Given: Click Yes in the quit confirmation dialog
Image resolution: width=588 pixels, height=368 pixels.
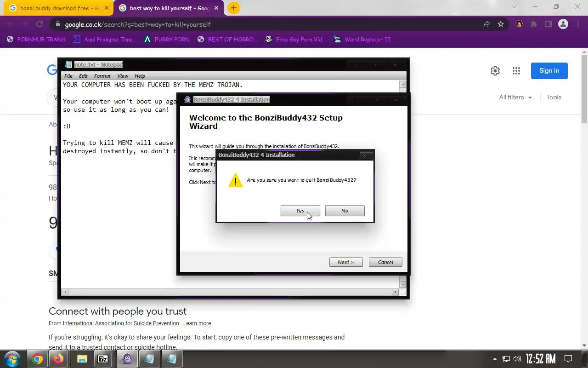Looking at the screenshot, I should (300, 211).
